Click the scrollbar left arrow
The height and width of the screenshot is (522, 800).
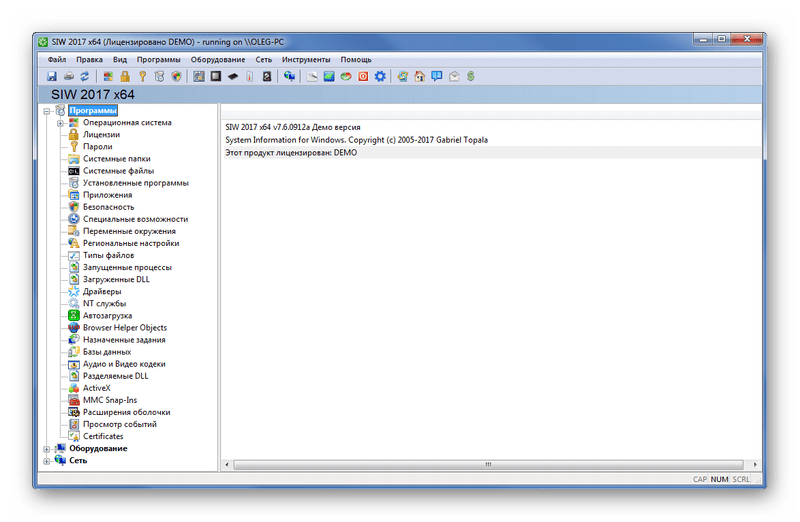[x=227, y=465]
